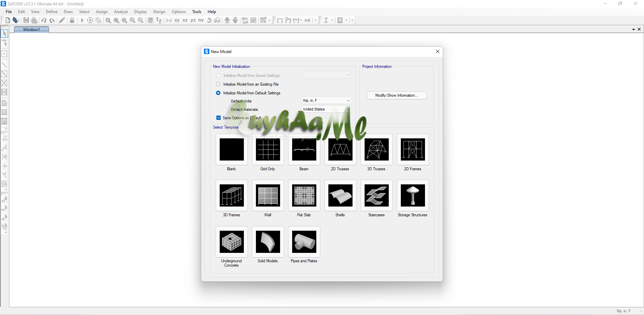The height and width of the screenshot is (315, 644).
Task: Choose the Underground Concrete template
Action: click(x=232, y=242)
